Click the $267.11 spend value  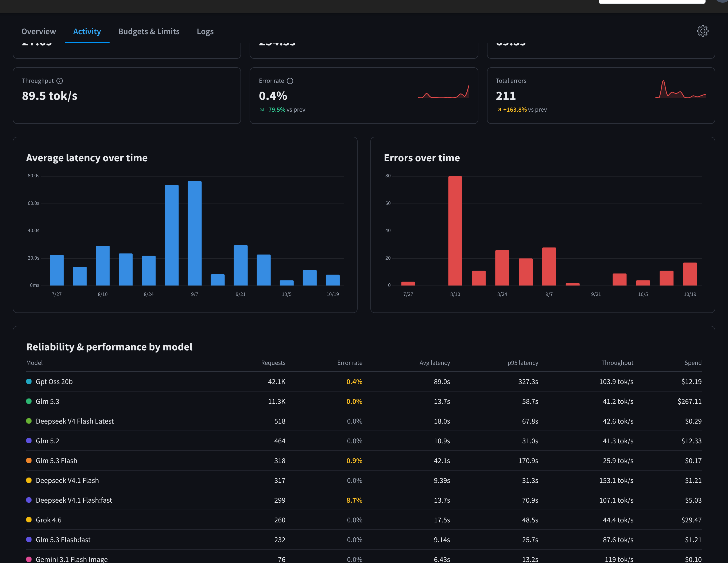click(x=689, y=401)
